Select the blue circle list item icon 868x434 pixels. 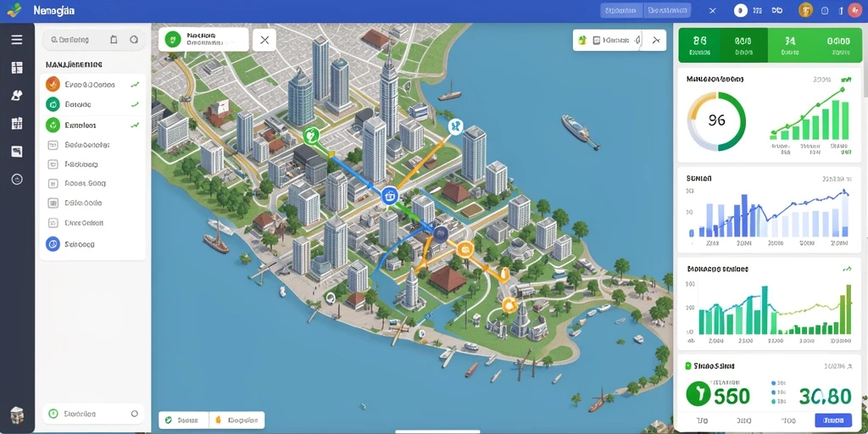click(53, 243)
